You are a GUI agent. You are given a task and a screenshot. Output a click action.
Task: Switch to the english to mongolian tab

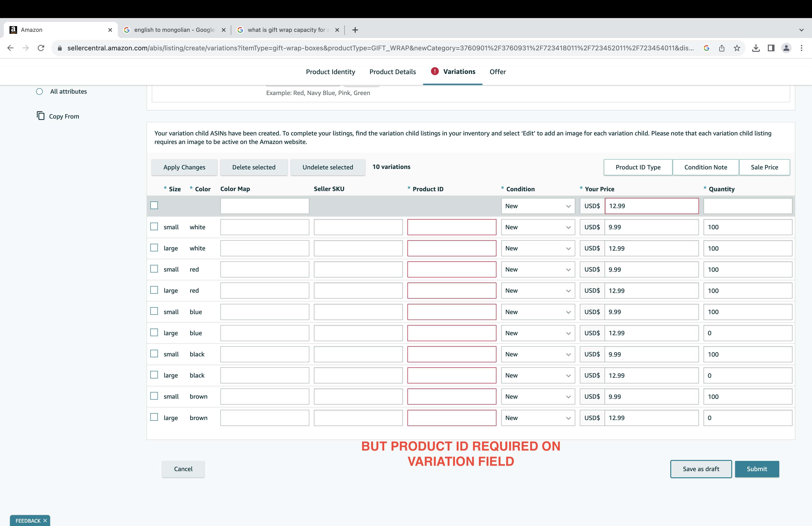tap(174, 30)
